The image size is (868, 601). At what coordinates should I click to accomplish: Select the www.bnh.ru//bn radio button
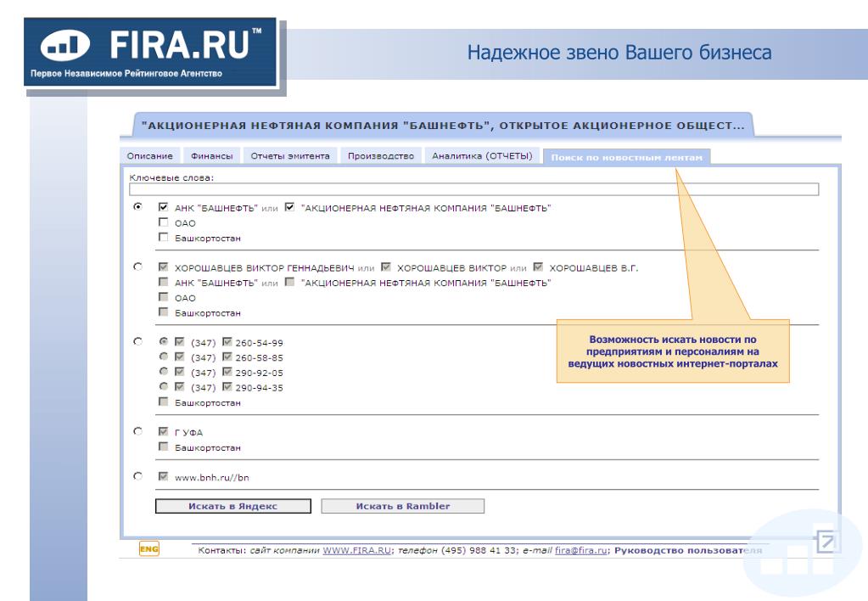pyautogui.click(x=137, y=476)
